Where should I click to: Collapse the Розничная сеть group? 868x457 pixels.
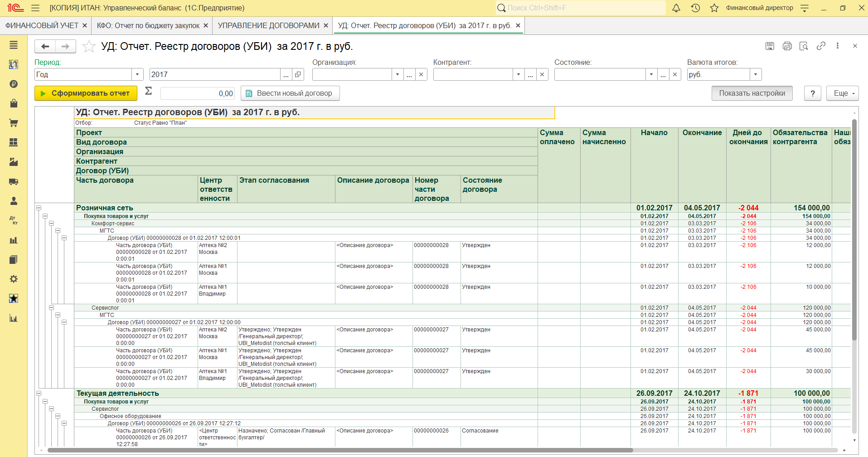tap(39, 208)
